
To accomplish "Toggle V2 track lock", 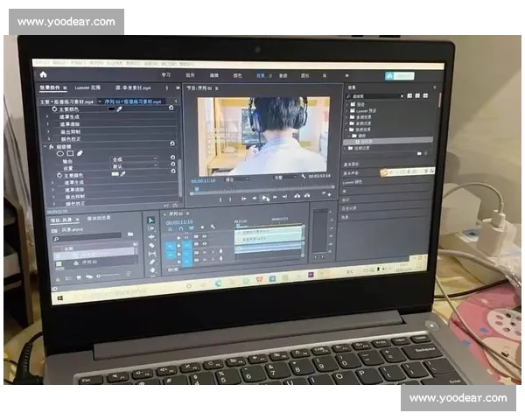I will pos(178,237).
